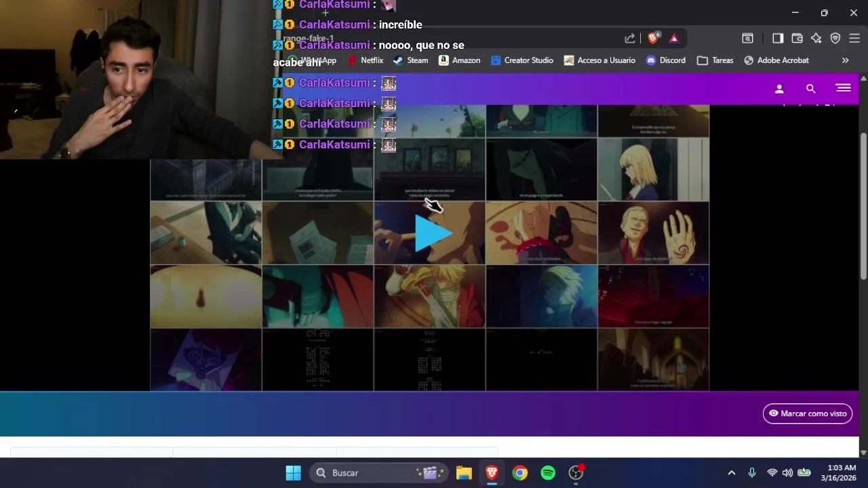Open the user account icon in purple header
Viewport: 868px width, 488px height.
click(x=779, y=89)
